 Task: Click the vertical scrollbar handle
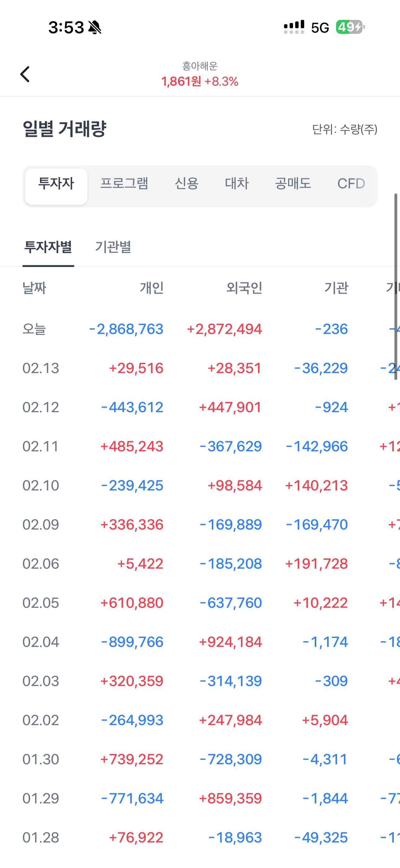tap(396, 287)
